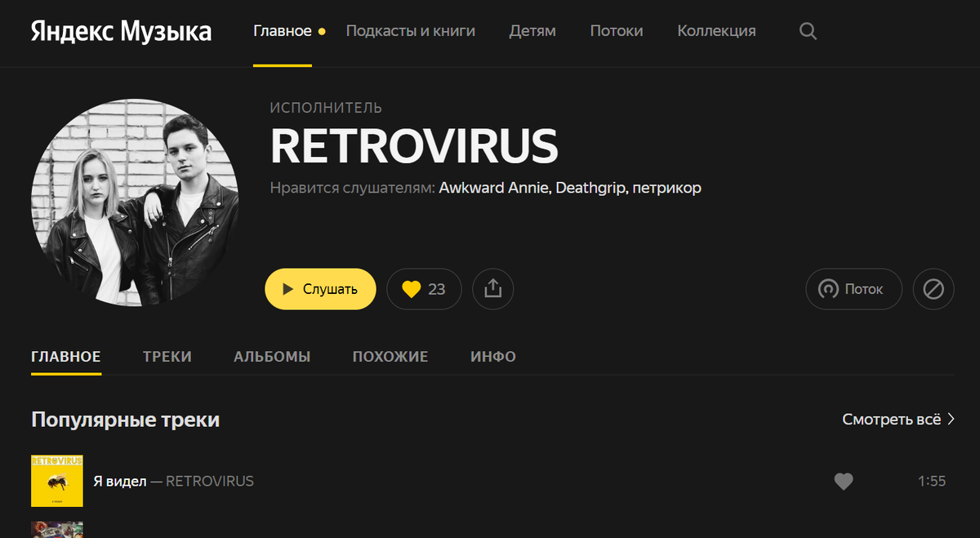Switch to the ПОХОЖИЕ tab
This screenshot has height=538, width=980.
point(390,357)
